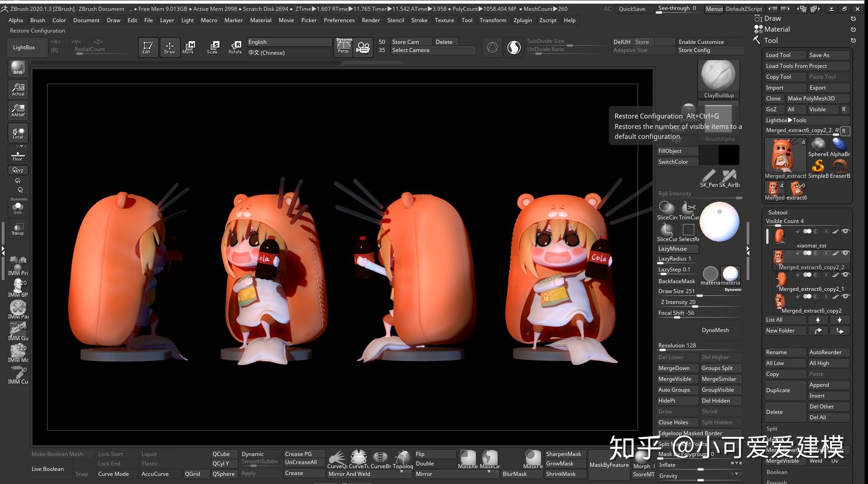Adjust the Z Intensity slider
Image resolution: width=868 pixels, height=484 pixels.
pos(699,303)
